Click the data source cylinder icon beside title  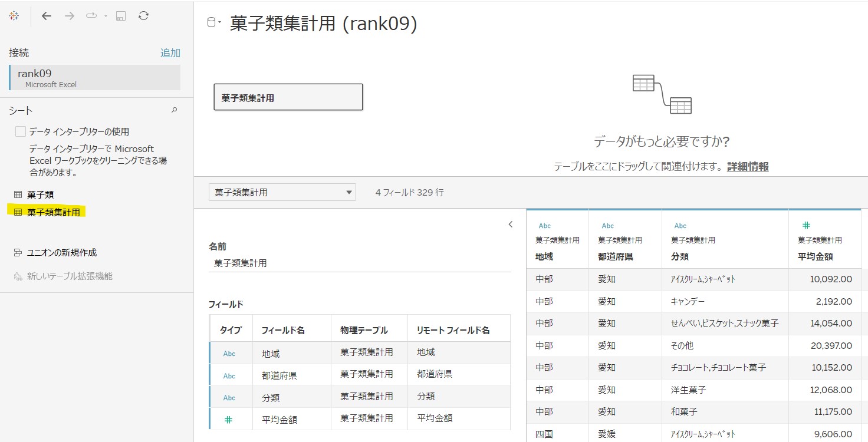[x=211, y=24]
